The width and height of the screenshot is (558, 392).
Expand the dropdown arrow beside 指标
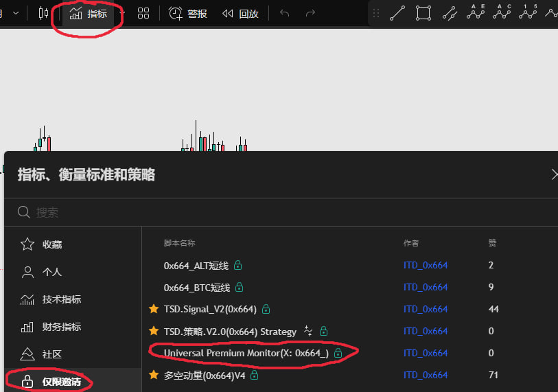[121, 14]
